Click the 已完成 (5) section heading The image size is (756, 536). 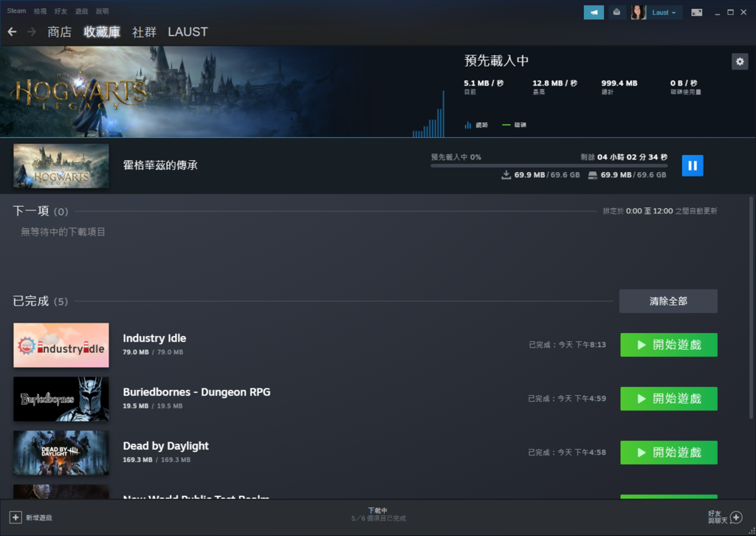point(41,301)
